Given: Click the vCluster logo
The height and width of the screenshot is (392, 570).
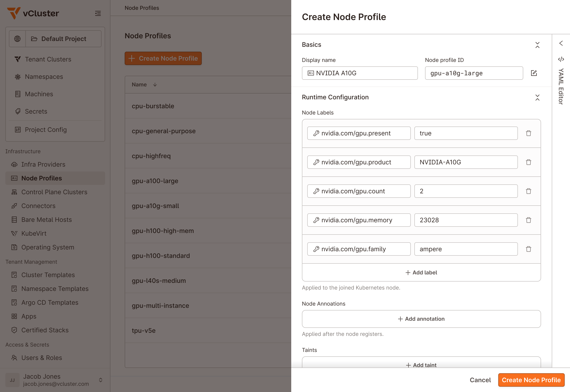Looking at the screenshot, I should pos(33,13).
